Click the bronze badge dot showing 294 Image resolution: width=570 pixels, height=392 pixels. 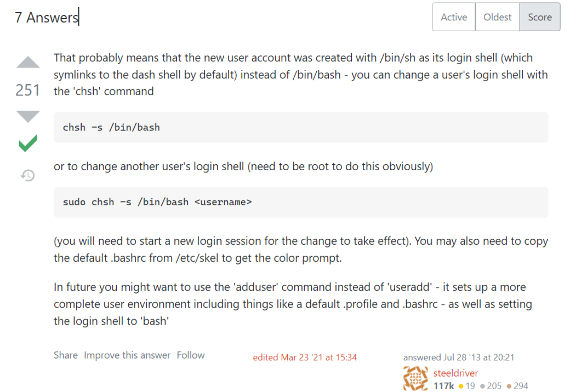point(508,386)
